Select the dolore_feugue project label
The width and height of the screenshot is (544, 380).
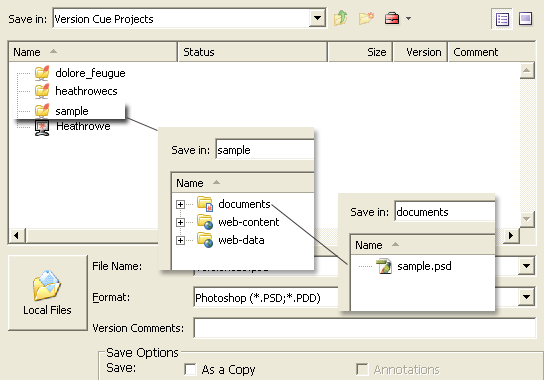(x=90, y=73)
